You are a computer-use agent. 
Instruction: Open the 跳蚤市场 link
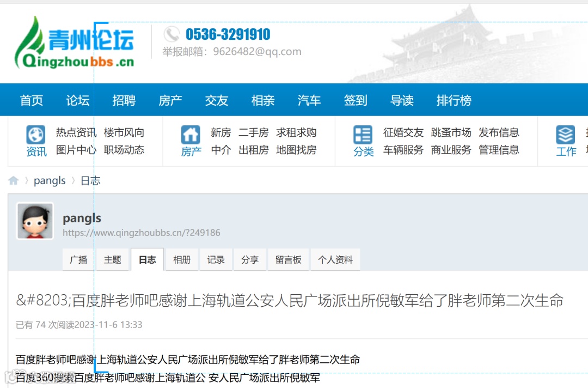point(451,132)
